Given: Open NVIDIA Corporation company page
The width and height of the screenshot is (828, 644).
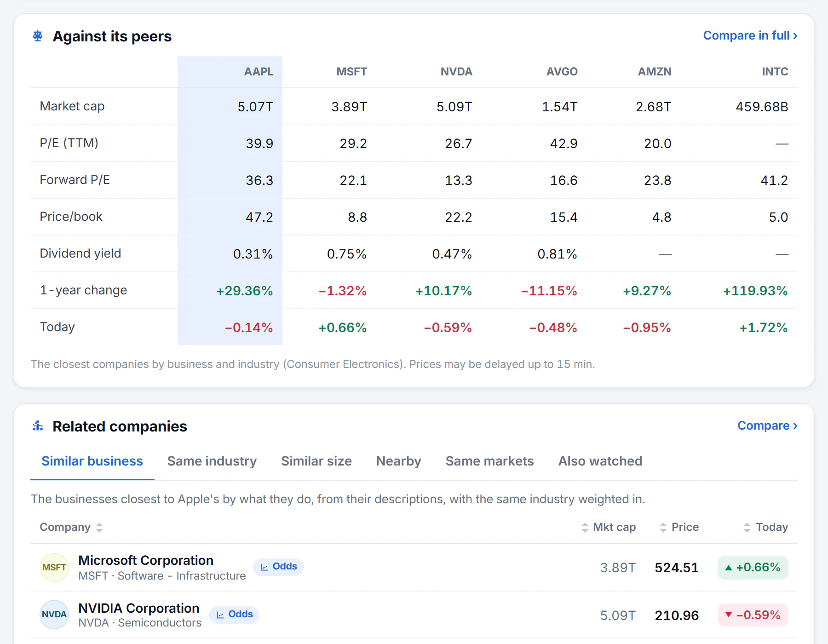Looking at the screenshot, I should (x=138, y=608).
